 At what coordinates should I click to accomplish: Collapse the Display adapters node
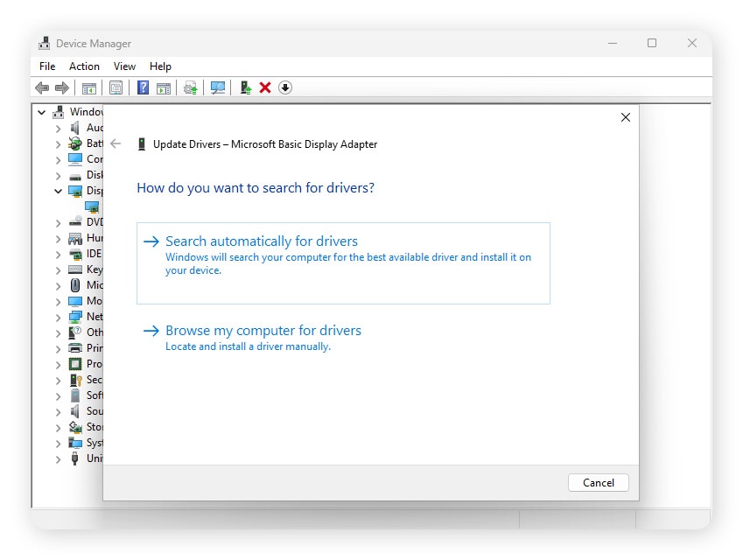pos(58,191)
